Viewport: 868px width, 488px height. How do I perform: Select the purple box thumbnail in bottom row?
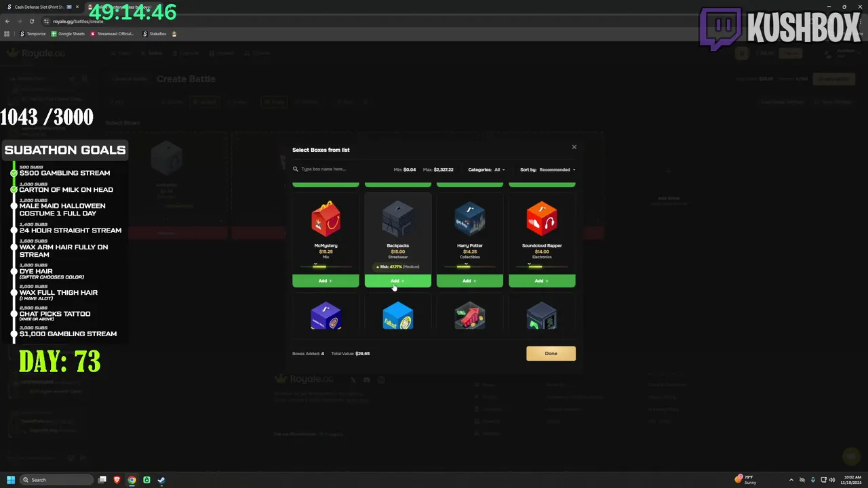click(x=325, y=316)
